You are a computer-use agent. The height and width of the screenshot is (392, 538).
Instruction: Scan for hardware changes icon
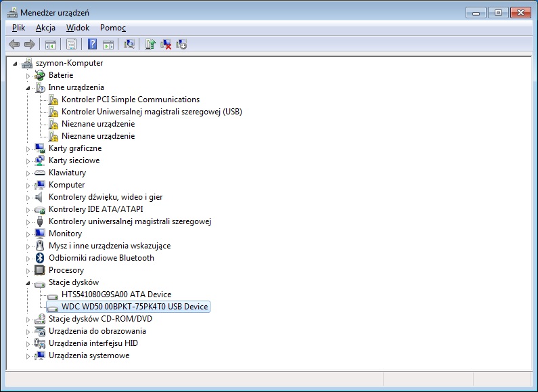click(x=129, y=44)
